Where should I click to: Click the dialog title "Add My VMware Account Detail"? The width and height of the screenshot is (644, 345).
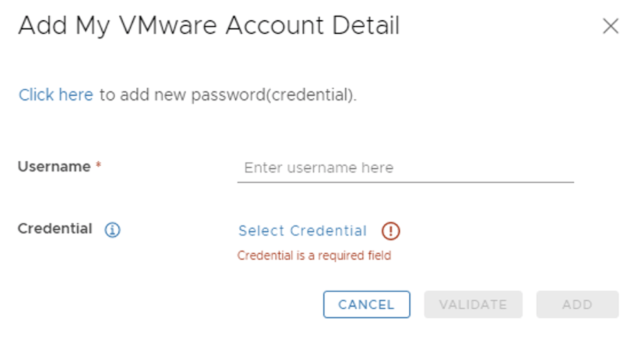click(209, 26)
